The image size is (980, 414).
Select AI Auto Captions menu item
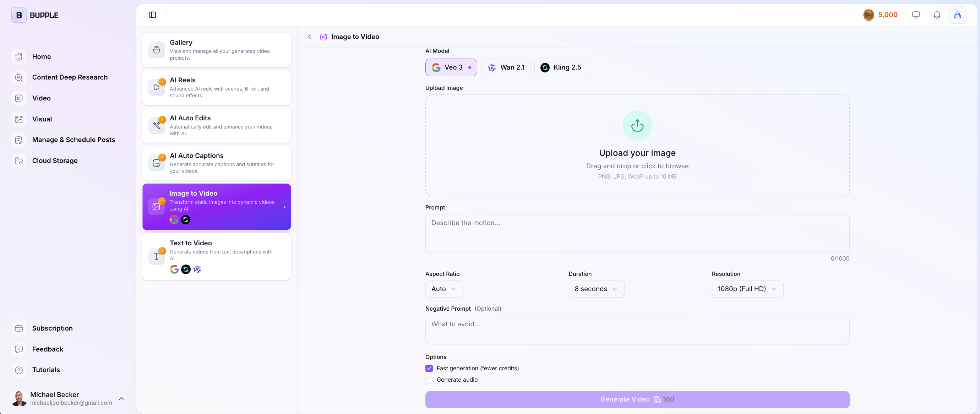(217, 163)
